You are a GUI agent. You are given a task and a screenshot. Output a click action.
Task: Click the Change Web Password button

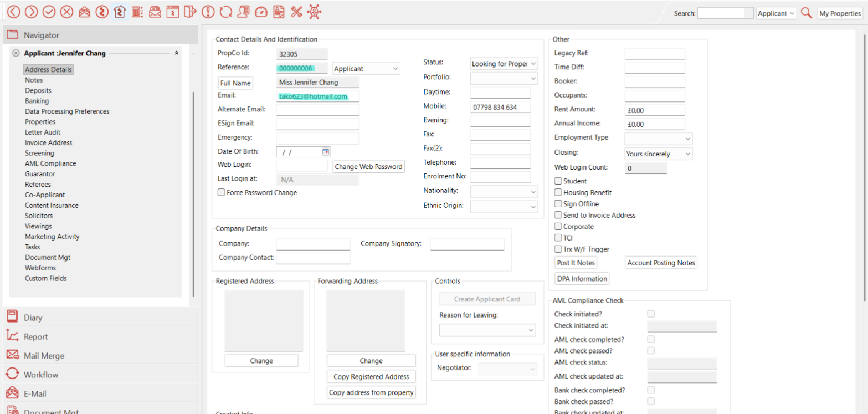[368, 167]
